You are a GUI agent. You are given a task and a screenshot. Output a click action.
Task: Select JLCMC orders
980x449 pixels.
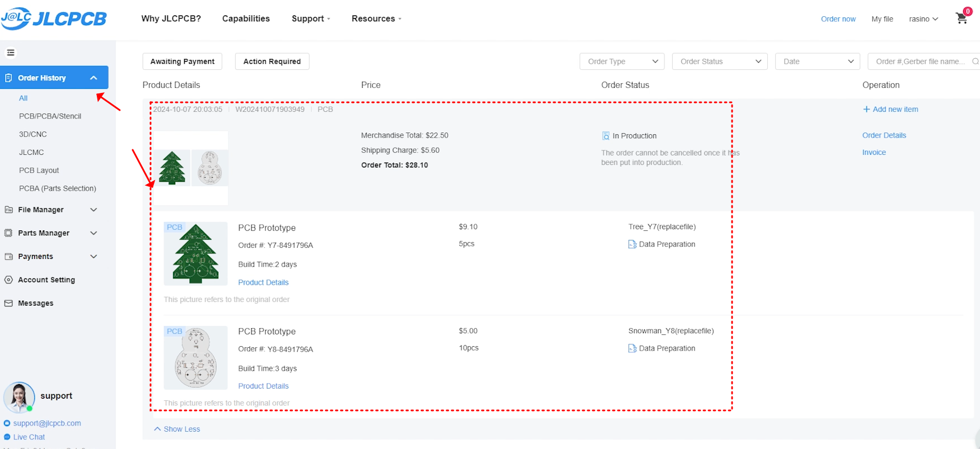[x=31, y=152]
